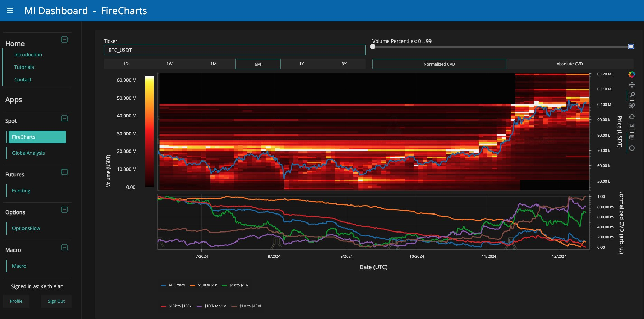Click the Volume Percentiles slider track
644x319 pixels.
click(502, 47)
